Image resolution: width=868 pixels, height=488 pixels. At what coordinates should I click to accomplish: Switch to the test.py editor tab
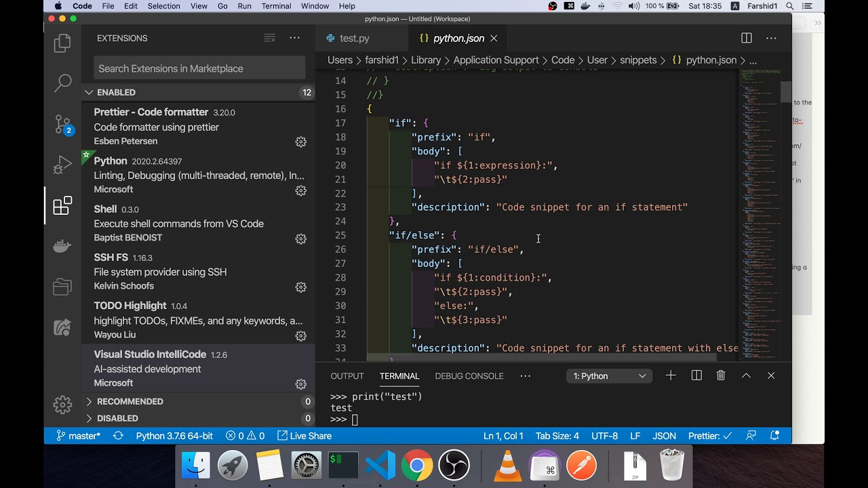pyautogui.click(x=354, y=39)
